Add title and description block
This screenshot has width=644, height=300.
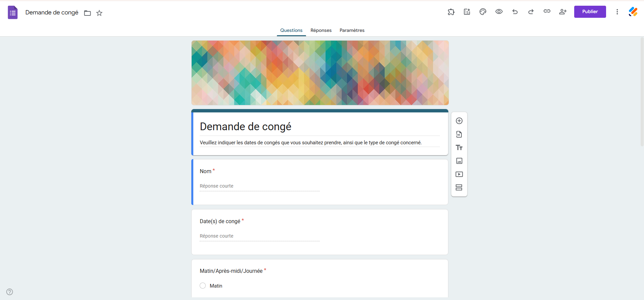459,148
